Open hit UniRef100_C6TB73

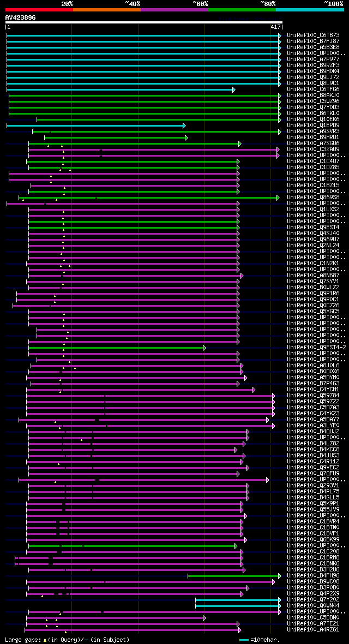(x=313, y=35)
